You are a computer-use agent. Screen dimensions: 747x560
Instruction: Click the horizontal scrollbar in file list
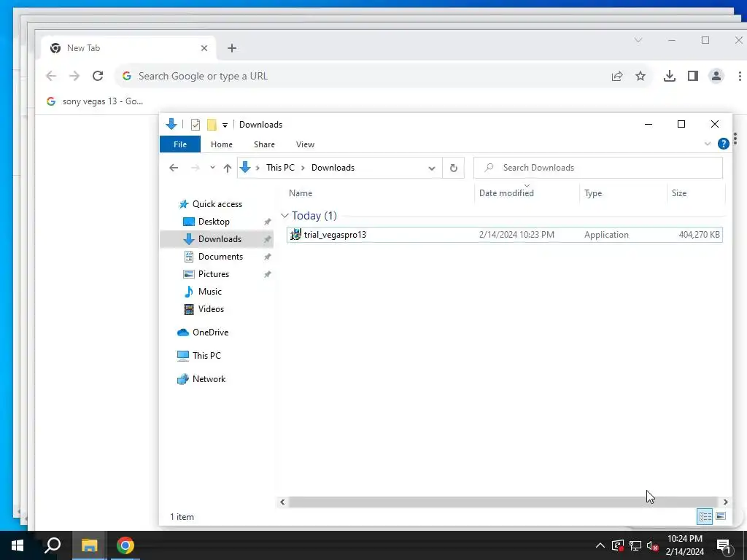click(503, 502)
